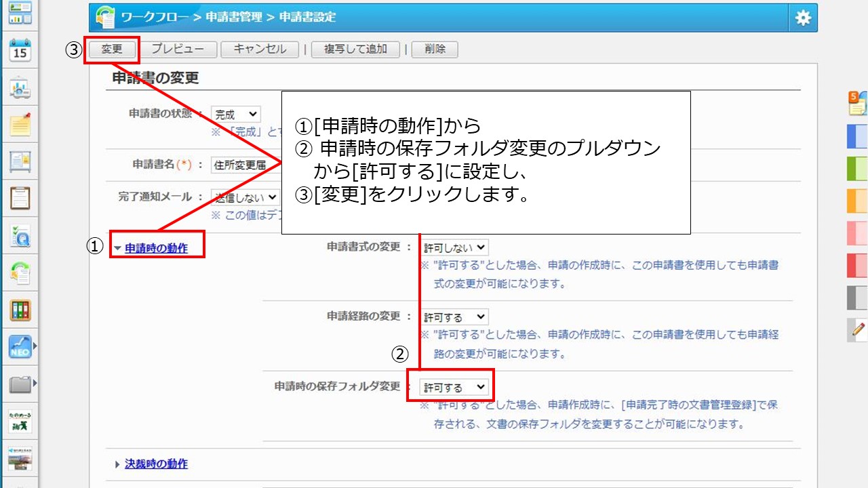Click the 完了通知メール label

coord(156,197)
